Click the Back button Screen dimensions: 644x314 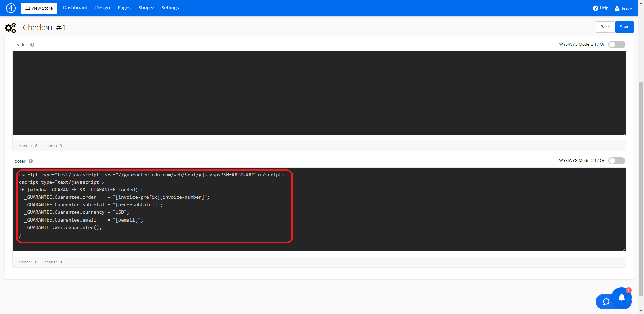605,27
